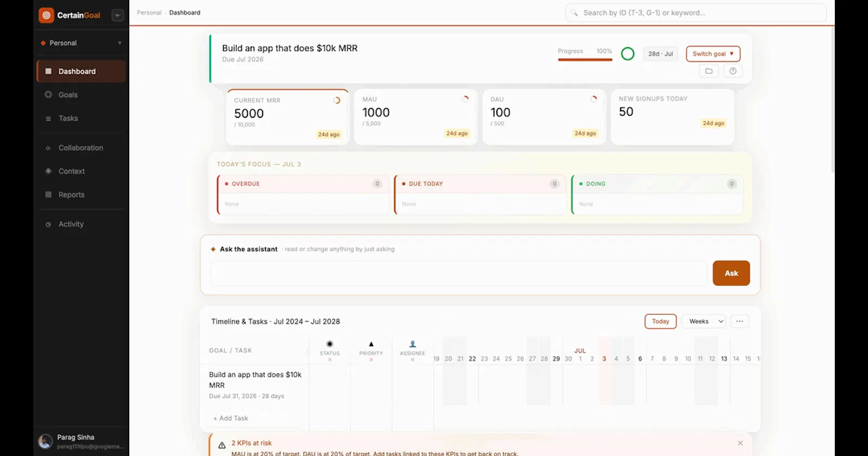Click the DAU progress ring icon
The image size is (868, 456).
tap(593, 99)
